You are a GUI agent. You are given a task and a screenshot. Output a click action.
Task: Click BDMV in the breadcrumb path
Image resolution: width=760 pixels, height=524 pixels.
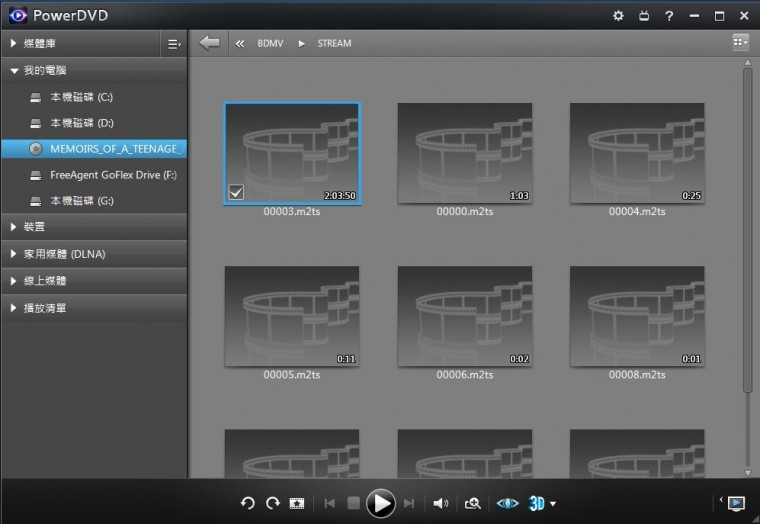pos(270,44)
